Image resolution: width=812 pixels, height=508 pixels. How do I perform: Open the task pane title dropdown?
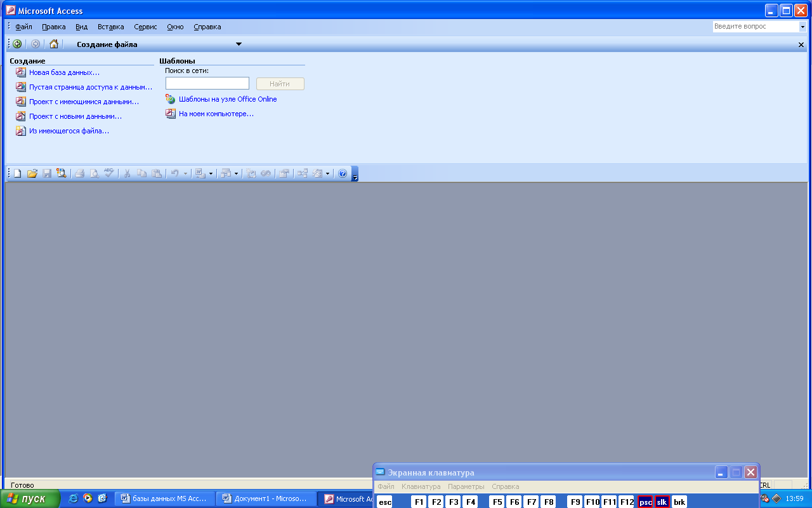239,44
